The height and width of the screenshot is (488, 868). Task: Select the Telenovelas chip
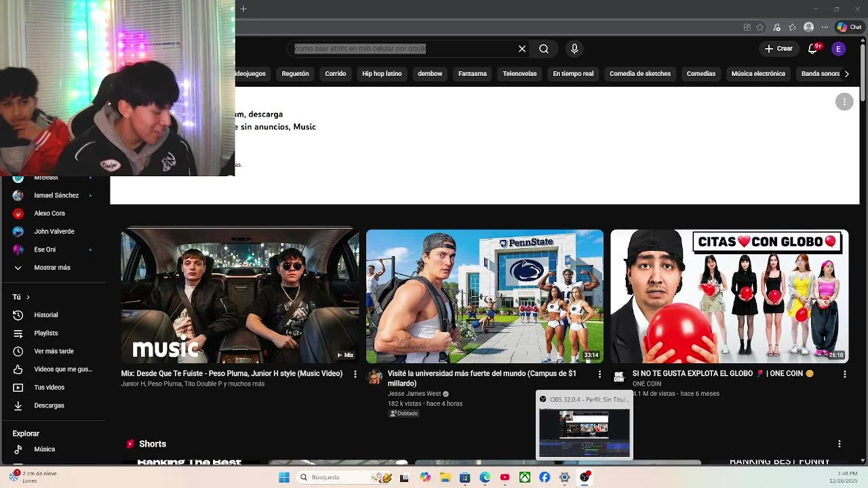(519, 74)
